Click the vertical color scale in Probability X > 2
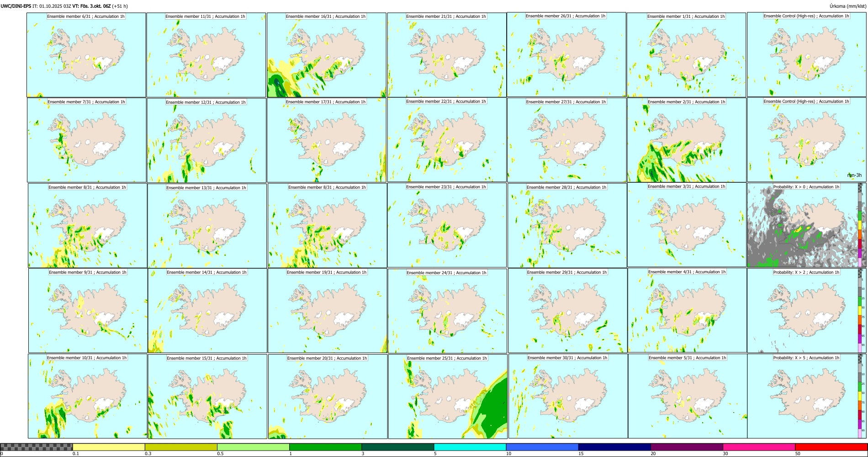868x457 pixels. click(x=860, y=310)
